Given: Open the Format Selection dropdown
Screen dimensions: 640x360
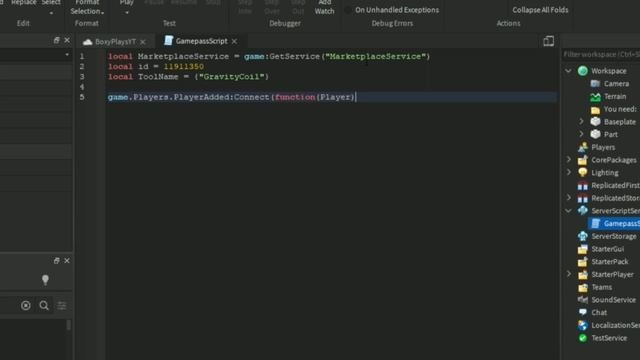Looking at the screenshot, I should (x=87, y=8).
